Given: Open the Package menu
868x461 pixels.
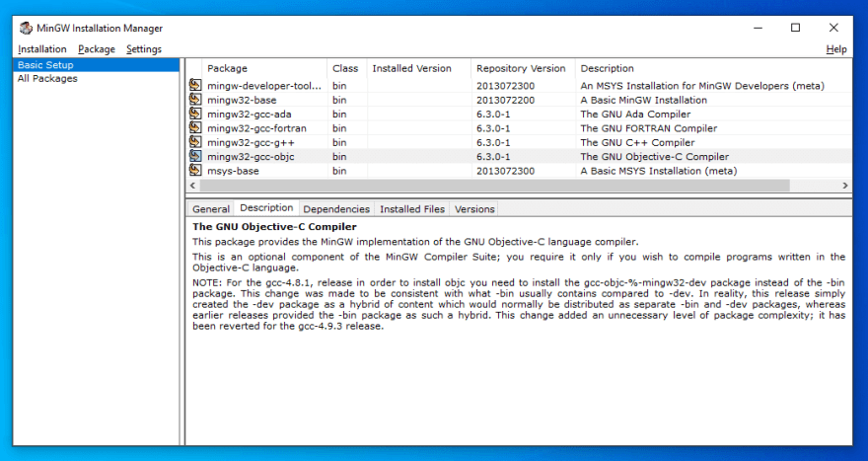Looking at the screenshot, I should click(x=97, y=49).
